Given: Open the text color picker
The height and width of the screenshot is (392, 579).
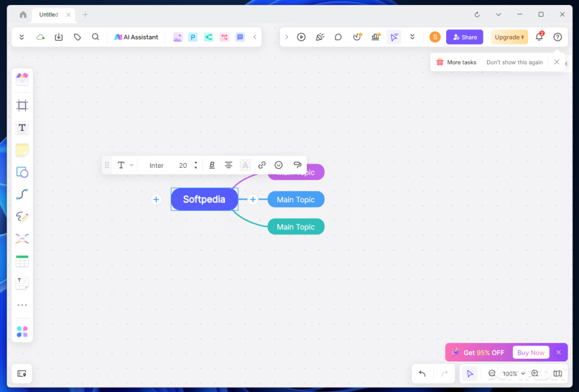Looking at the screenshot, I should pyautogui.click(x=245, y=165).
